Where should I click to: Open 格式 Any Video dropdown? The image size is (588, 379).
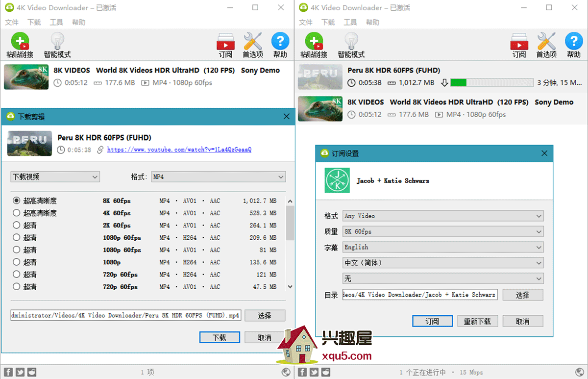[443, 216]
